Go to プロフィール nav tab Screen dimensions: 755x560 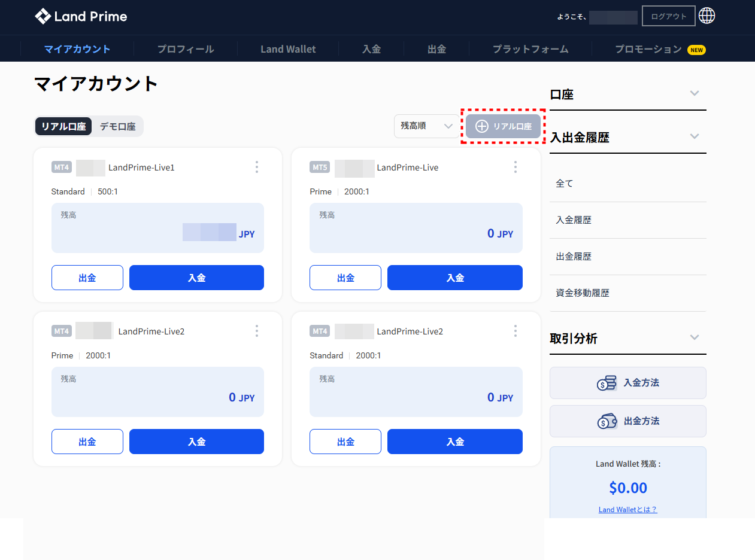coord(186,49)
